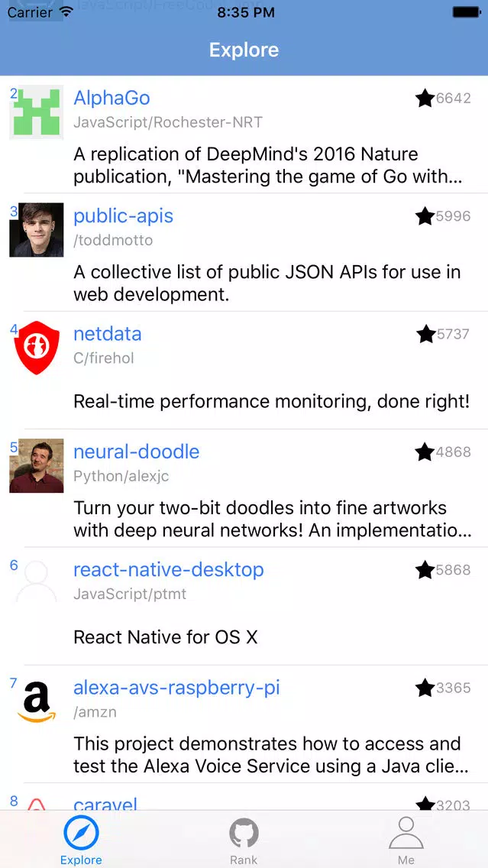Tap the 5737 star count
Screen dimensions: 488x868
coord(453,335)
